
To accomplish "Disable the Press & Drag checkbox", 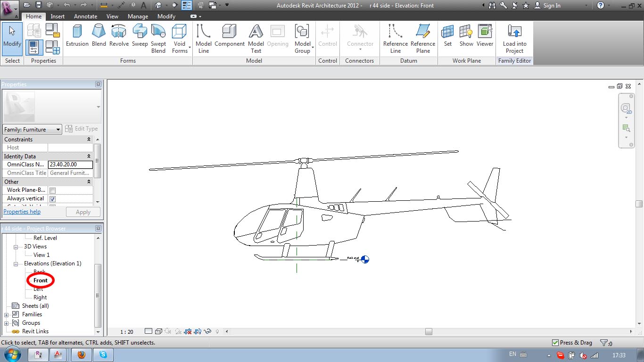I will [x=555, y=343].
